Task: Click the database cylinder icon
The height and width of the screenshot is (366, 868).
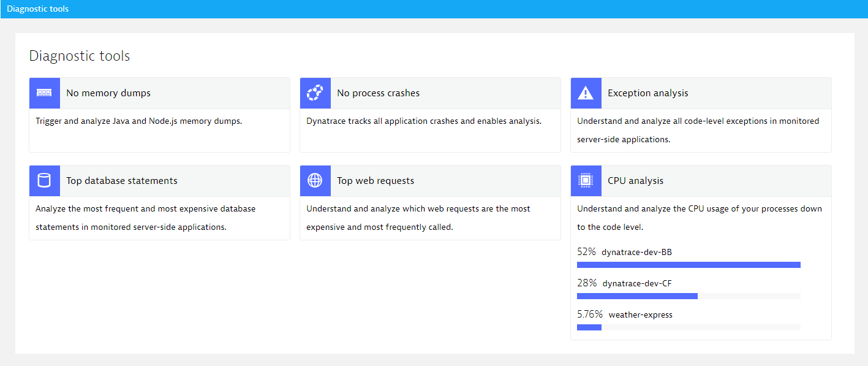Action: click(44, 181)
